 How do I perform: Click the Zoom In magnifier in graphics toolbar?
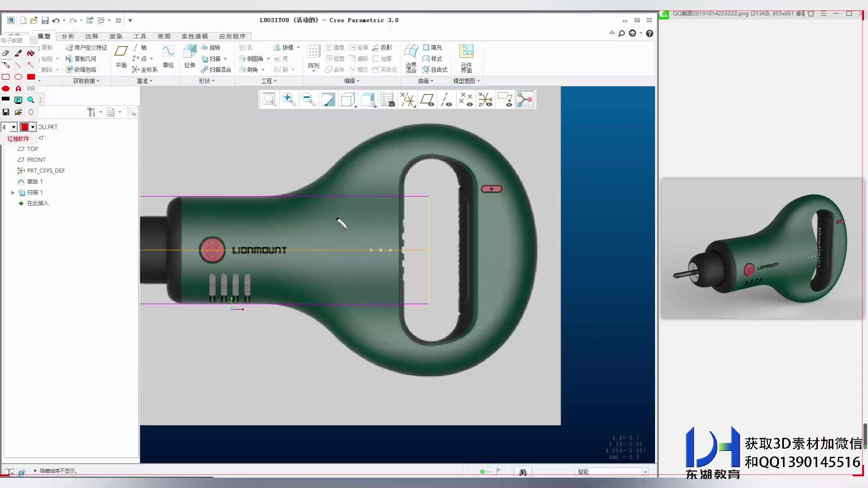pos(289,99)
